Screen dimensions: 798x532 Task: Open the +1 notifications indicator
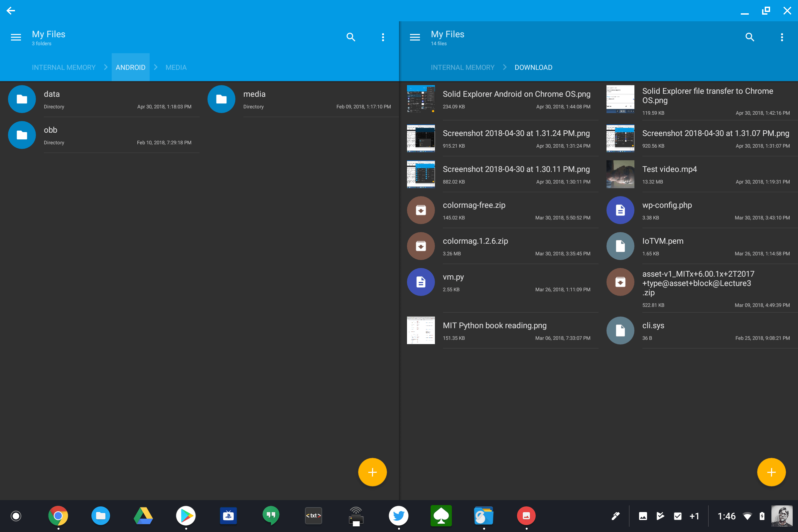[694, 516]
